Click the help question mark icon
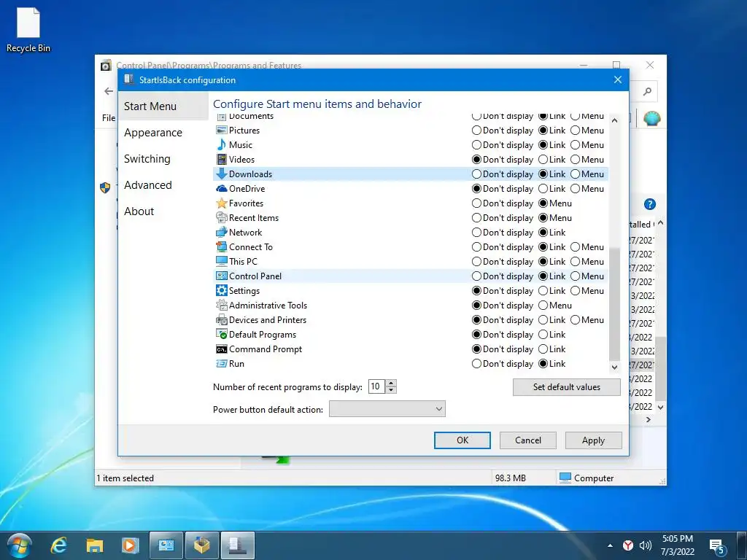Image resolution: width=747 pixels, height=560 pixels. (x=649, y=204)
